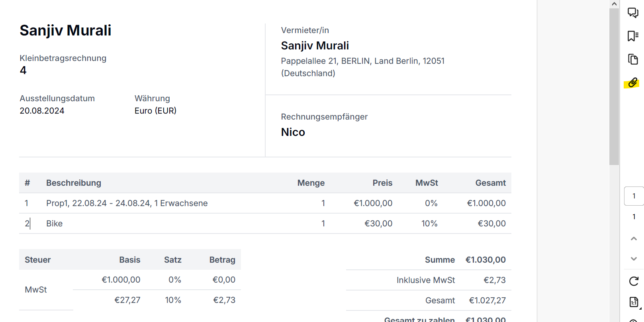This screenshot has width=644, height=322.
Task: Click the Pappelallee 21 address line
Action: tap(362, 61)
